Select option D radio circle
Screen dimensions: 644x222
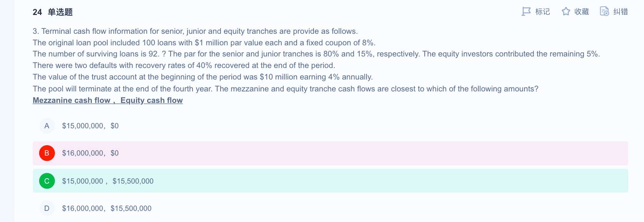47,209
